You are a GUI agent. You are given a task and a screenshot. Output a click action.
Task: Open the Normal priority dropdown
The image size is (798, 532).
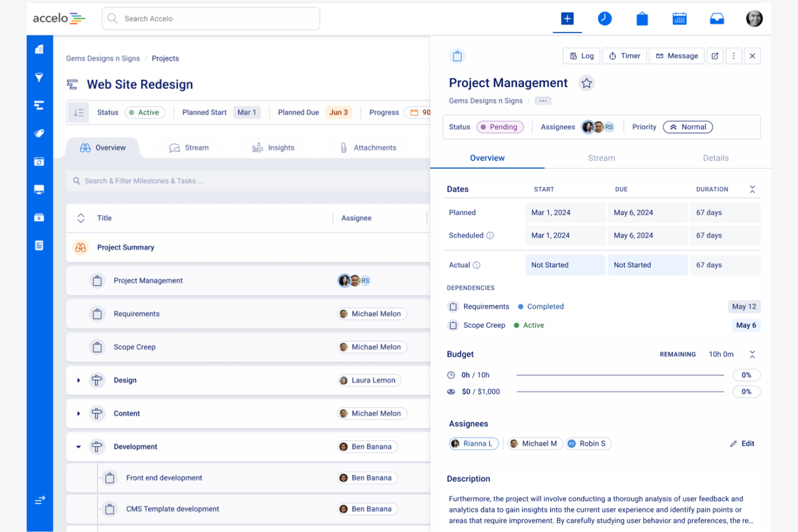tap(687, 127)
